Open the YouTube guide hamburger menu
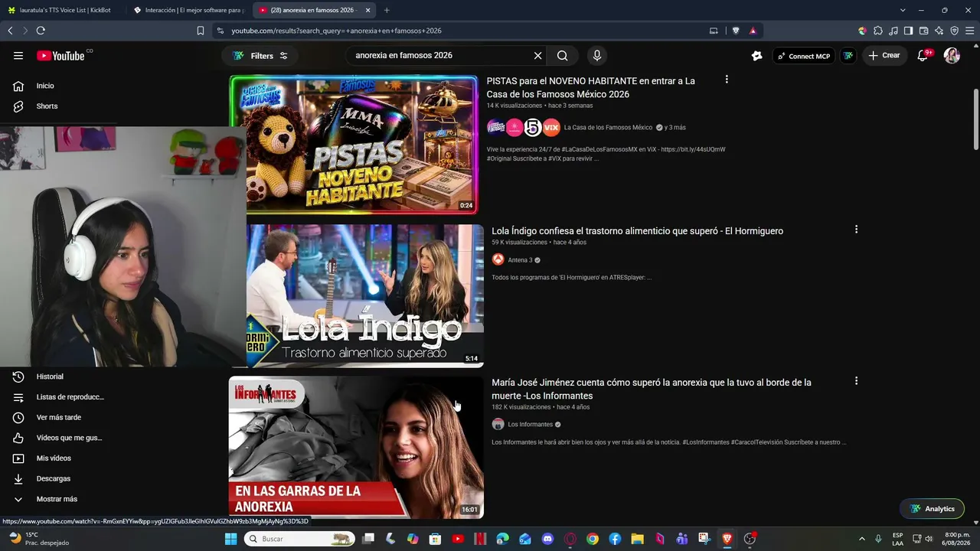Image resolution: width=980 pixels, height=551 pixels. [x=18, y=55]
